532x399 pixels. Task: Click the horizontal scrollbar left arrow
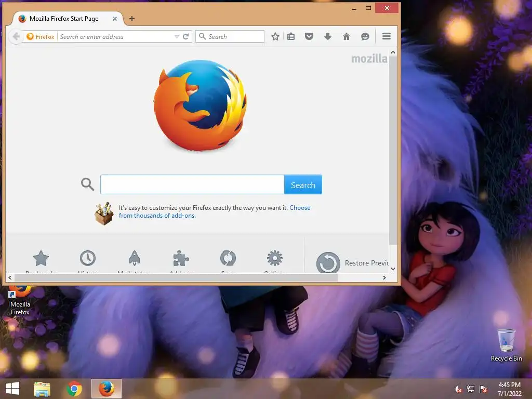[x=10, y=277]
